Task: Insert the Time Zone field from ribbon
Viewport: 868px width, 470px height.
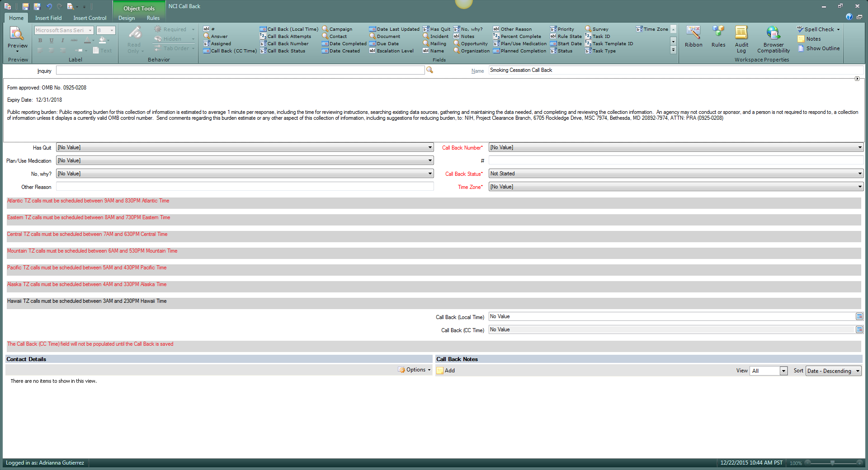Action: [x=652, y=29]
